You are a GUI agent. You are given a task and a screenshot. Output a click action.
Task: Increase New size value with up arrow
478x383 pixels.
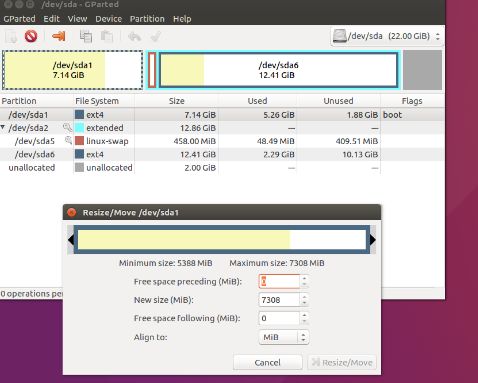(304, 296)
